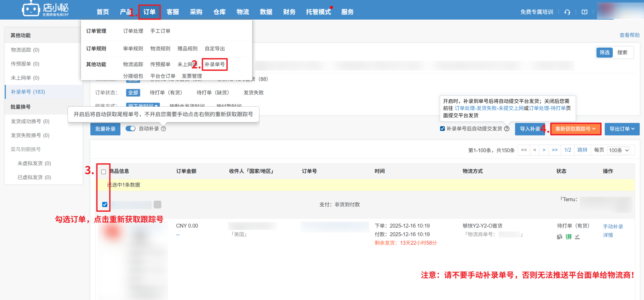This screenshot has width=644, height=300.
Task: Tick the select-all checkbox in table header
Action: [x=103, y=172]
